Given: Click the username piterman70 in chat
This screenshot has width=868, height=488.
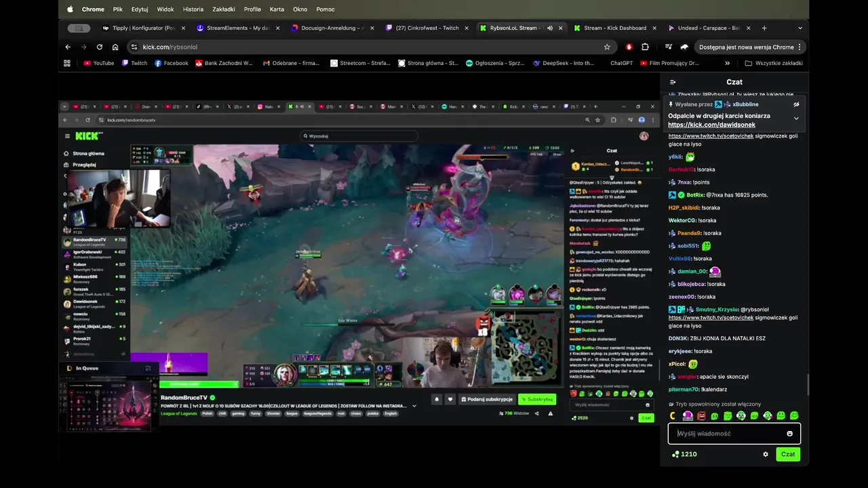Looking at the screenshot, I should pos(684,389).
